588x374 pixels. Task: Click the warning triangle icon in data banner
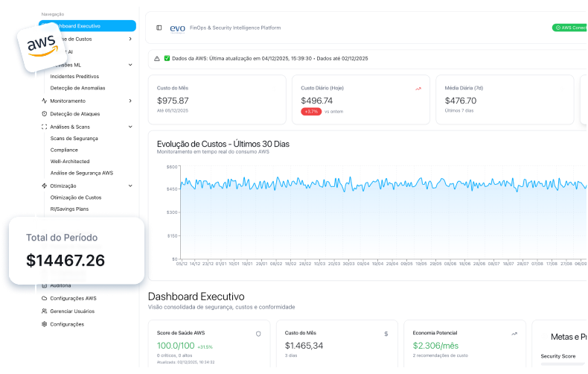click(156, 58)
